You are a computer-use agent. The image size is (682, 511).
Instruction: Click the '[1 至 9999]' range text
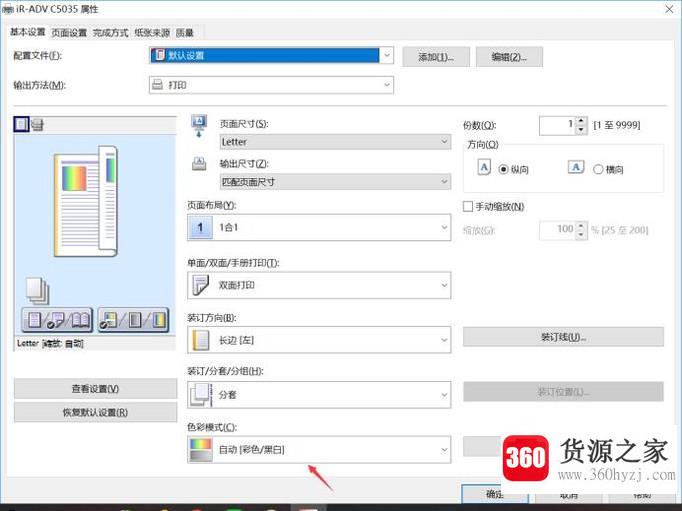(617, 125)
